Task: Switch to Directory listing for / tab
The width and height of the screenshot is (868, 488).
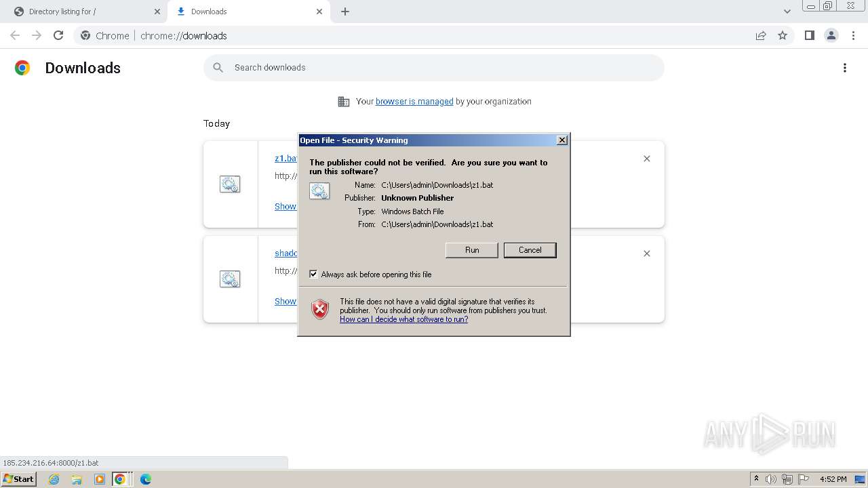Action: pos(83,12)
